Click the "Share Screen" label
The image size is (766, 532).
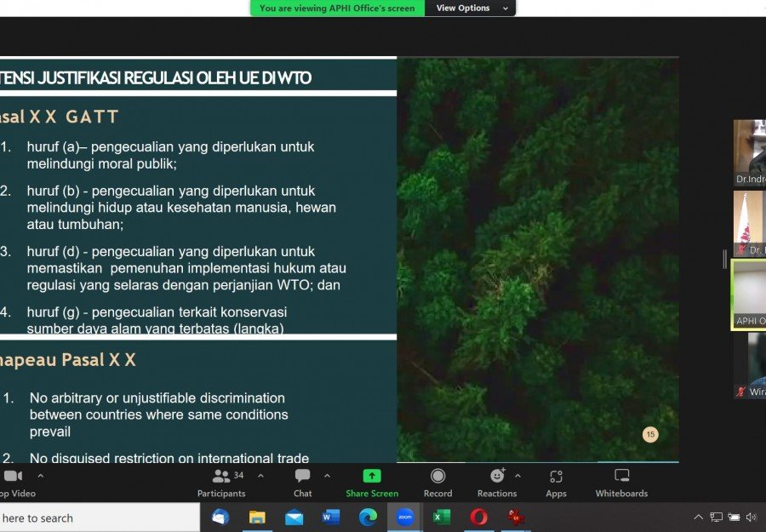click(x=372, y=494)
